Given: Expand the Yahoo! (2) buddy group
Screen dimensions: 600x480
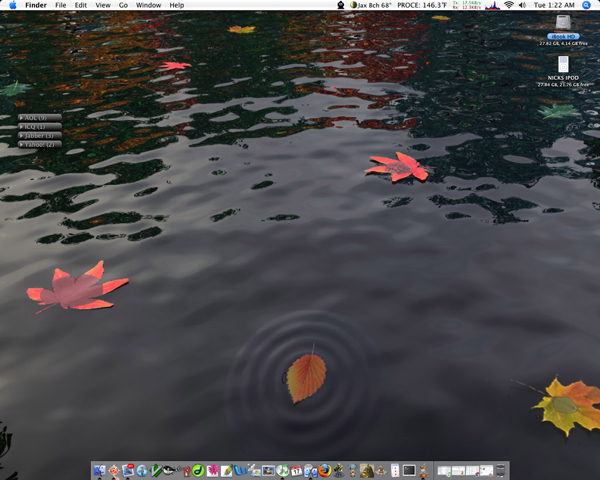Looking at the screenshot, I should point(40,144).
